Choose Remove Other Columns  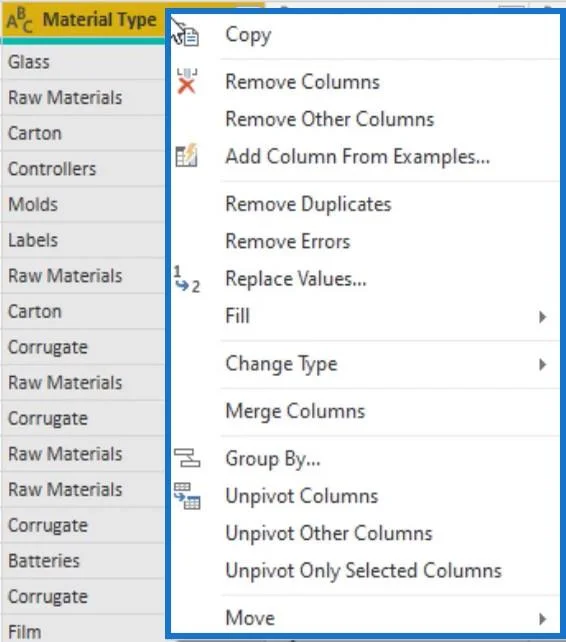click(330, 119)
